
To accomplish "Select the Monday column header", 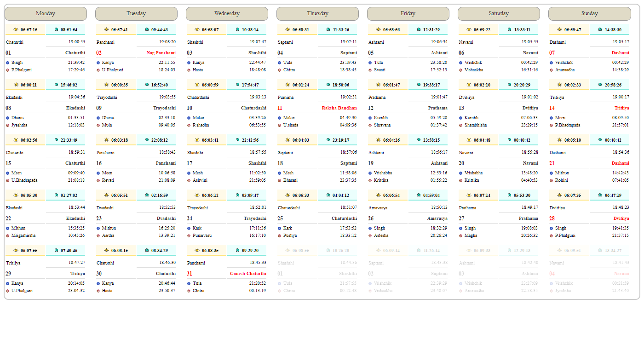I will (x=46, y=14).
